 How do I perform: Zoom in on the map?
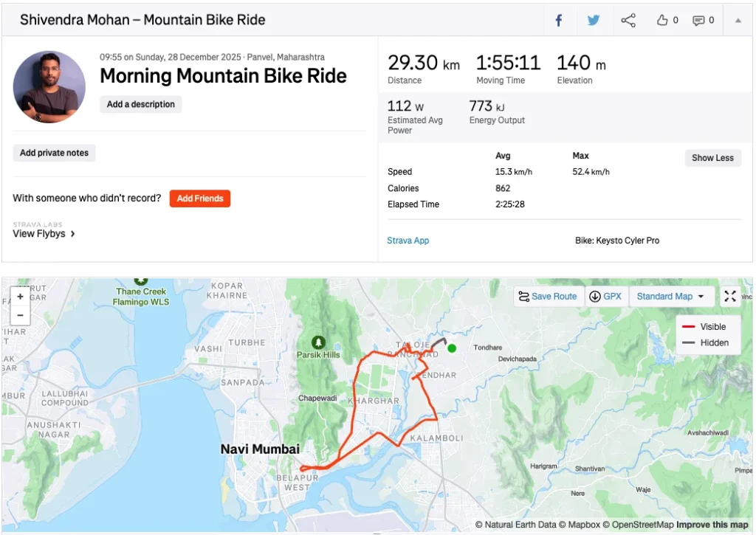pyautogui.click(x=20, y=296)
